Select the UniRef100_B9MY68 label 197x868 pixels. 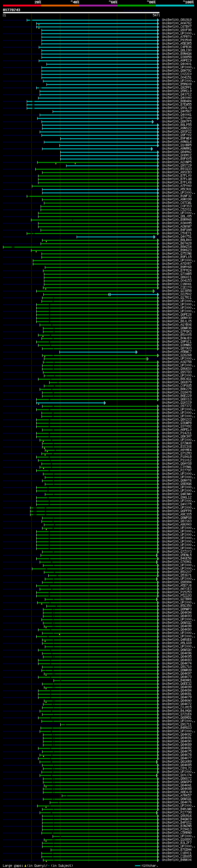click(177, 267)
